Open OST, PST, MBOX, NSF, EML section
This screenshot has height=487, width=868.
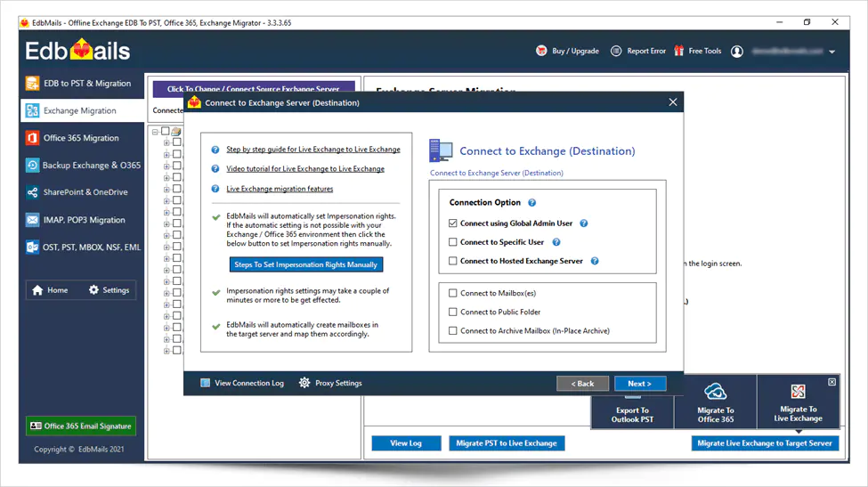(81, 247)
